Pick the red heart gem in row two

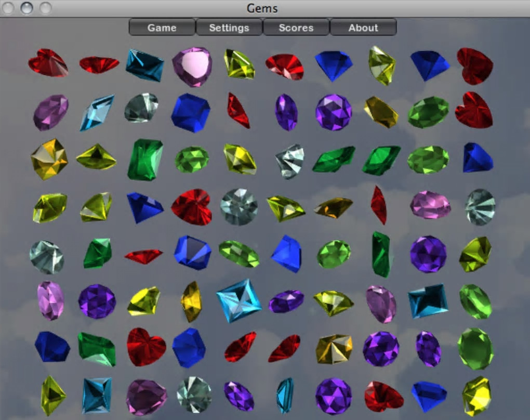(x=474, y=110)
